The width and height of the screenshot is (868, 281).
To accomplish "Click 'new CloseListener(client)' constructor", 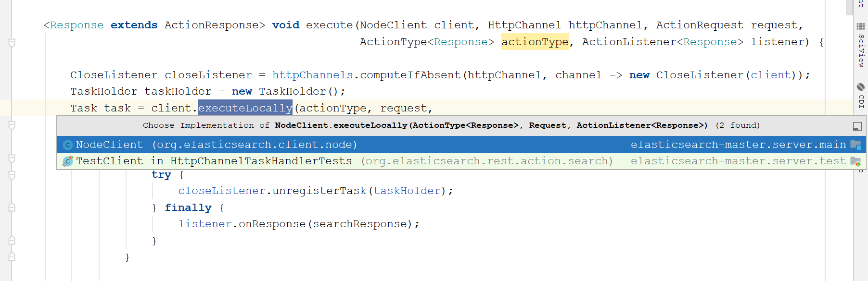I will click(716, 75).
